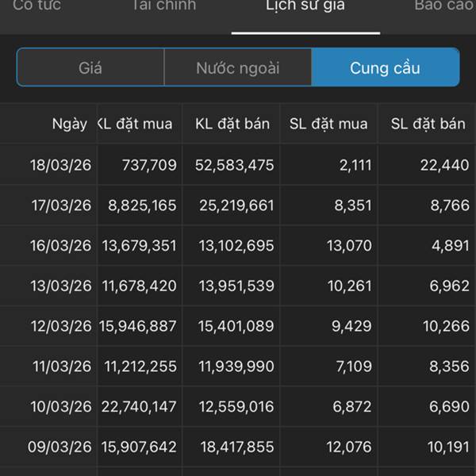Switch to the Giá segment

(90, 67)
